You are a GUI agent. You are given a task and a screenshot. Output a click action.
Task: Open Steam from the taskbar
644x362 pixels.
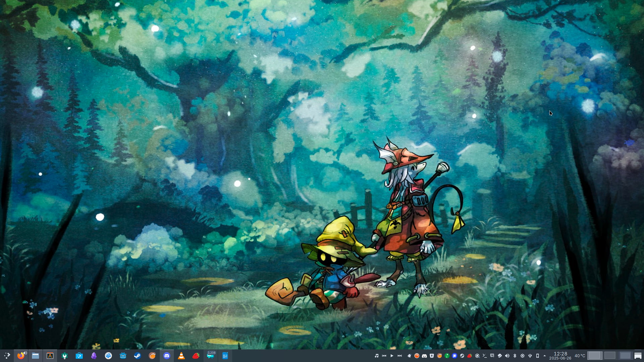tap(137, 356)
